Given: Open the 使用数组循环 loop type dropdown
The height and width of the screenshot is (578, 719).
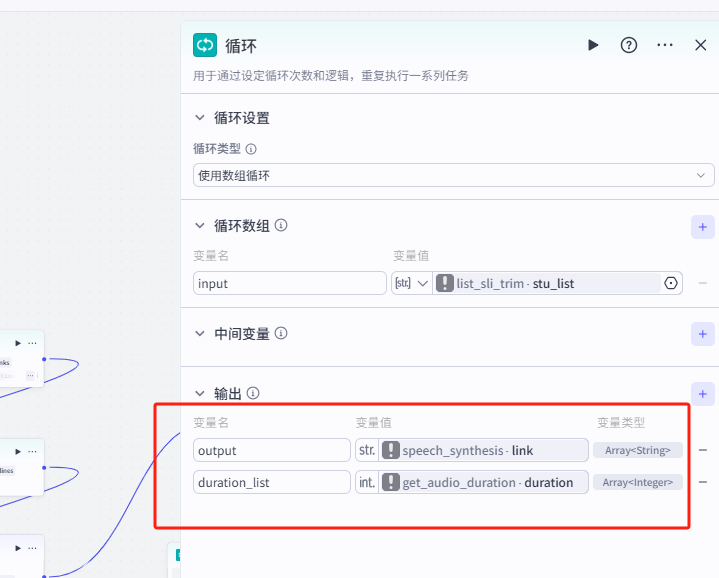Looking at the screenshot, I should point(453,176).
